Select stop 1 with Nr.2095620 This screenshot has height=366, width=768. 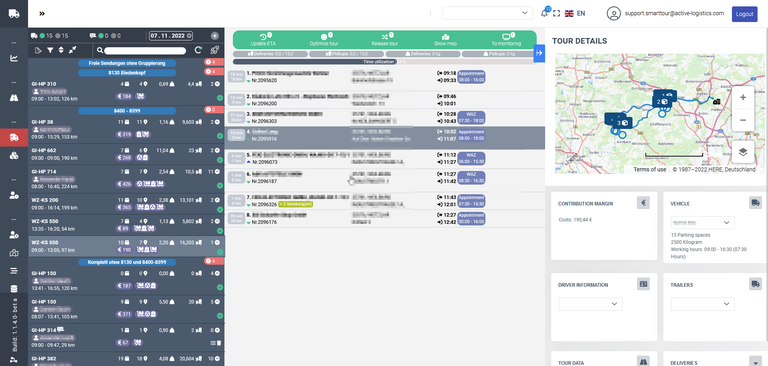click(384, 77)
